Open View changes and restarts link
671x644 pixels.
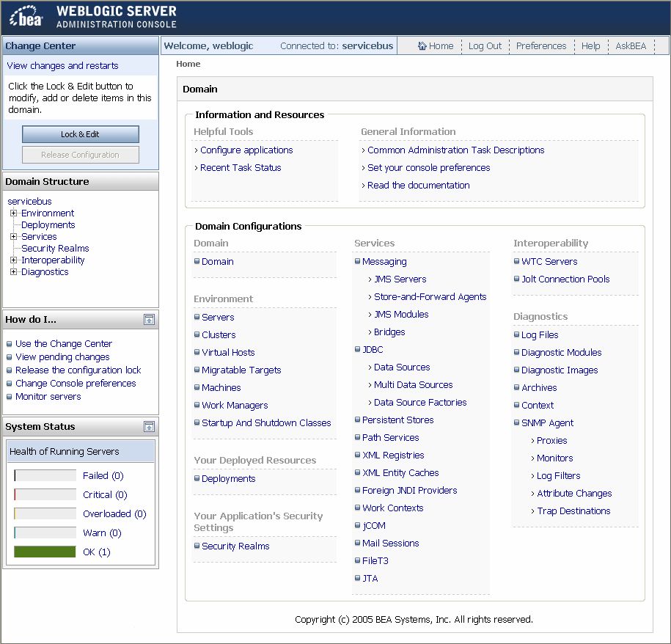62,65
